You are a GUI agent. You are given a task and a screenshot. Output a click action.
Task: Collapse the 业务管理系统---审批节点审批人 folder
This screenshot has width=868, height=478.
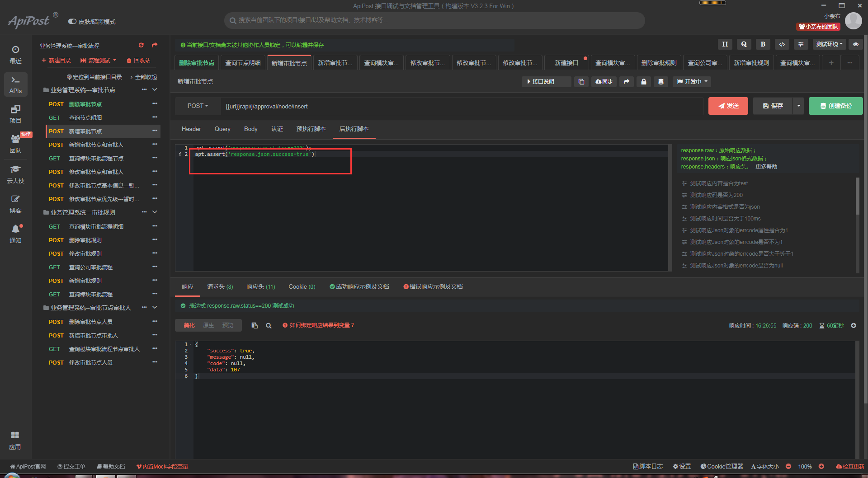(x=155, y=308)
